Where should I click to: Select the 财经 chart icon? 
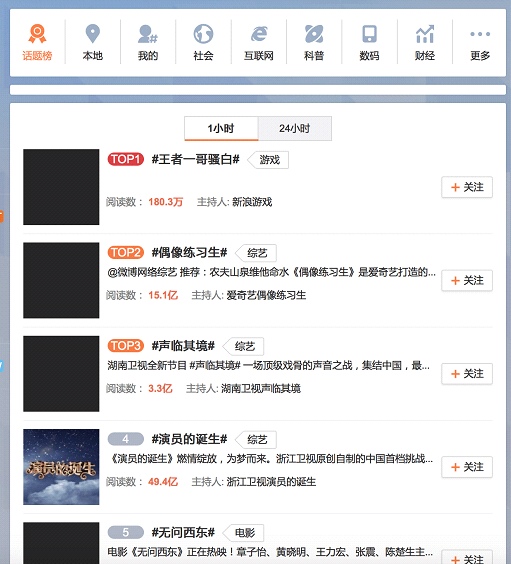coord(425,34)
